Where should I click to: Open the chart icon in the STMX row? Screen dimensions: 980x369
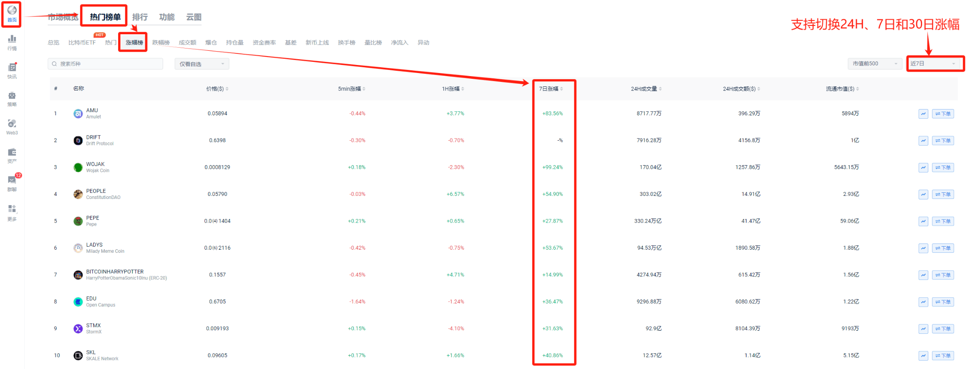tap(923, 329)
